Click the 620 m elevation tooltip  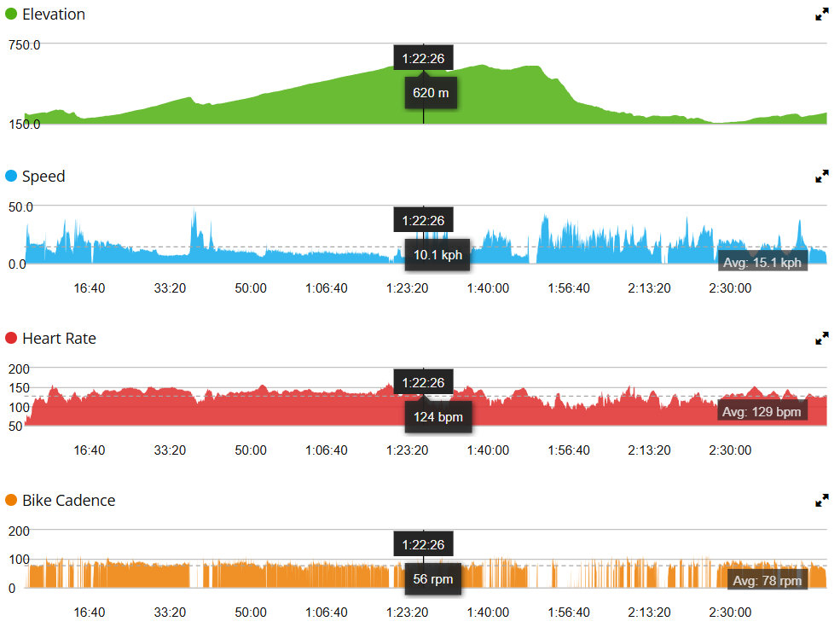click(x=431, y=93)
